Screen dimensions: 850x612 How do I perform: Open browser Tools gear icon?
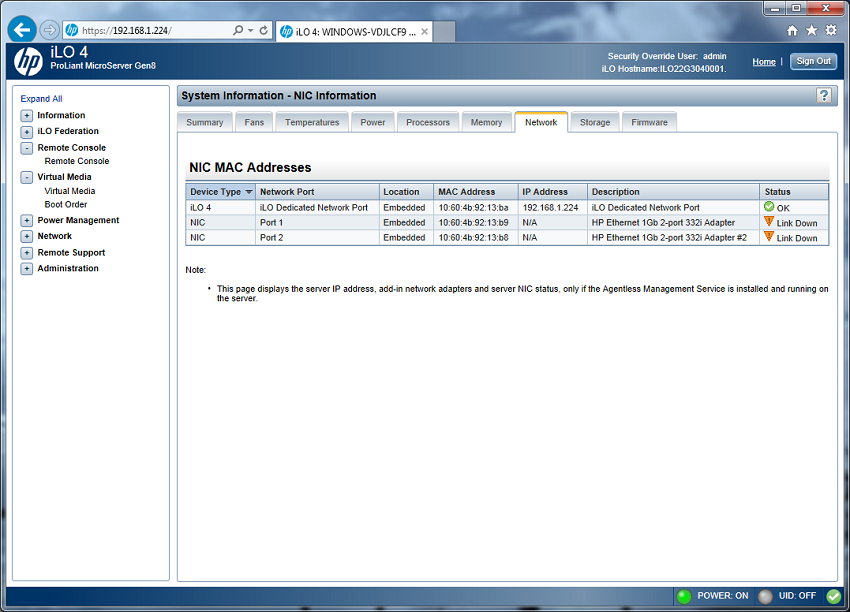click(830, 30)
